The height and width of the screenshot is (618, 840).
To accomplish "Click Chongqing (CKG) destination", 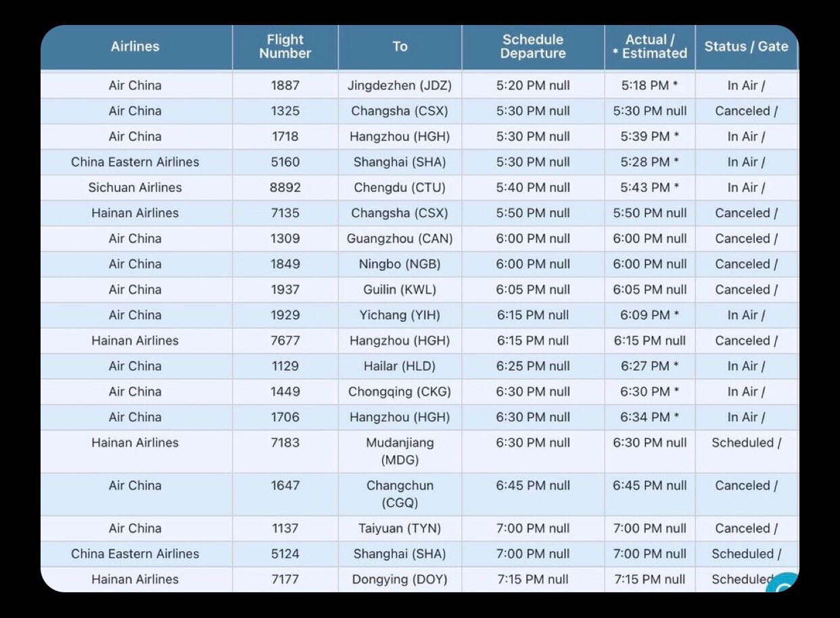I will (x=400, y=391).
